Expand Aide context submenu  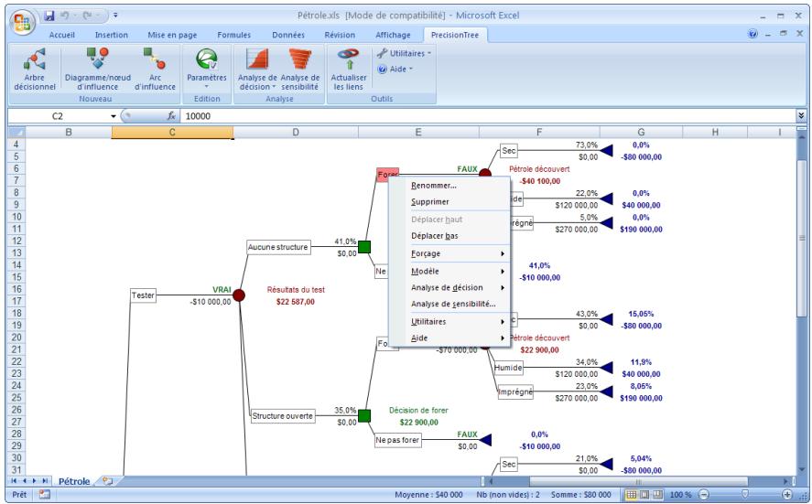(x=449, y=338)
